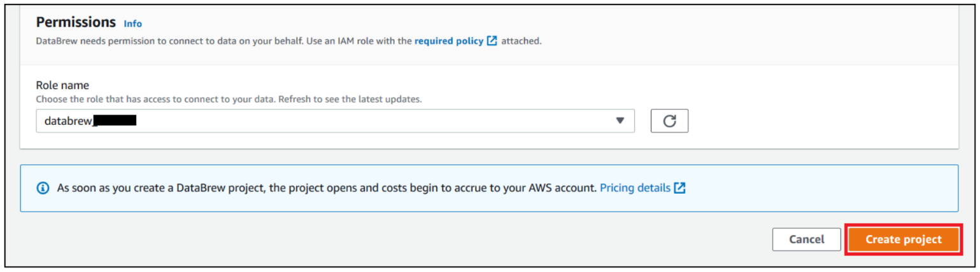Open the Pricing details link
This screenshot has height=272, width=980.
[635, 189]
